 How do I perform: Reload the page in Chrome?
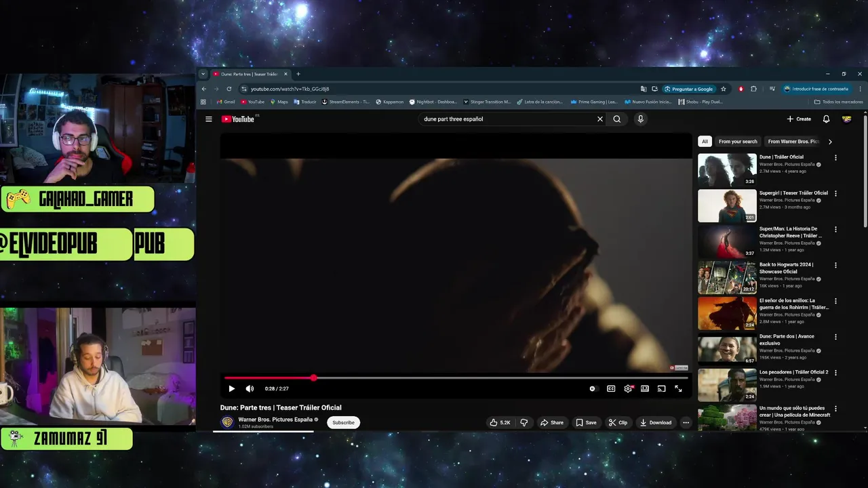tap(229, 89)
